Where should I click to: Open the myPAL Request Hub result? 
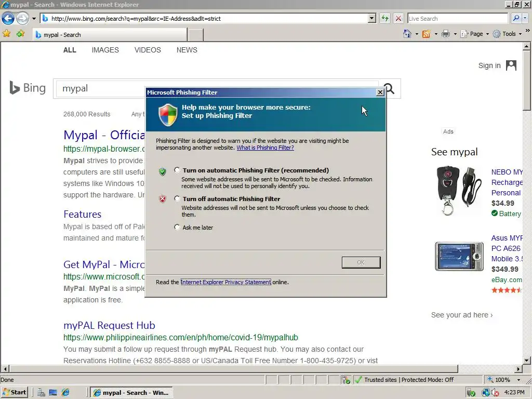(109, 325)
